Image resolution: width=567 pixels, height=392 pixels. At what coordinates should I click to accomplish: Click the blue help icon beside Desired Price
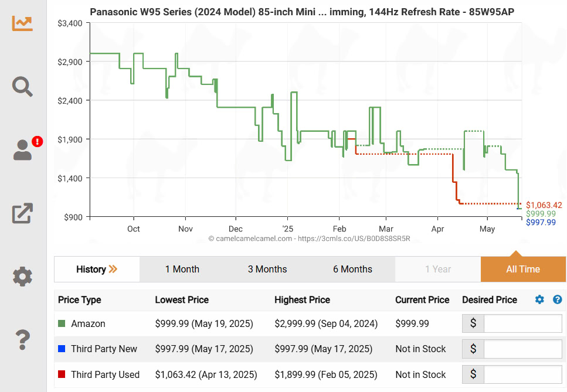(x=558, y=300)
